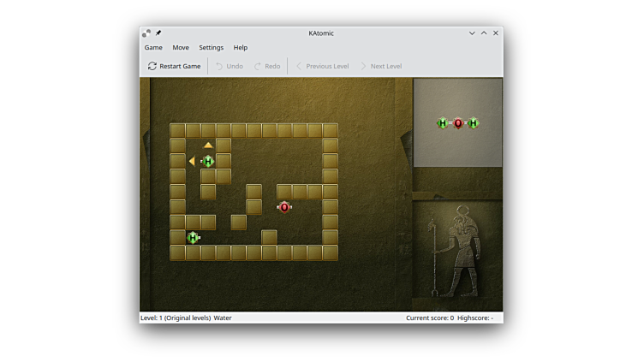Open the Help menu
Image resolution: width=644 pixels, height=362 pixels.
[x=241, y=48]
